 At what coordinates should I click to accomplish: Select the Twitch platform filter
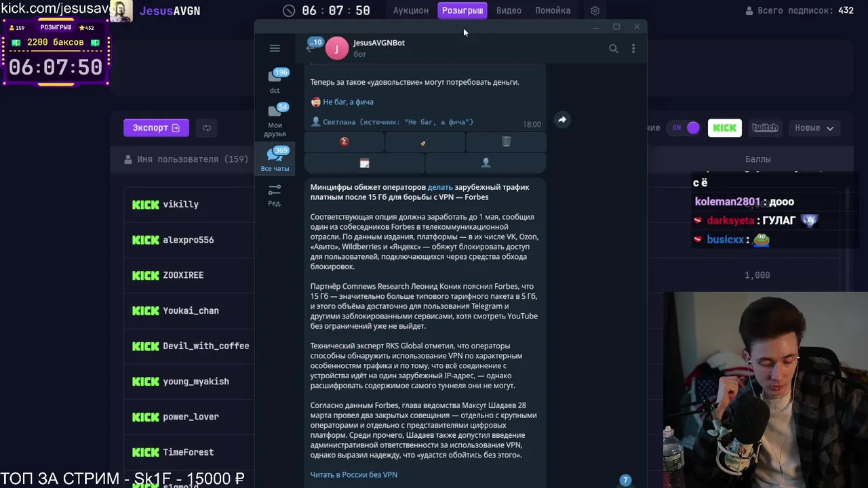tap(765, 127)
